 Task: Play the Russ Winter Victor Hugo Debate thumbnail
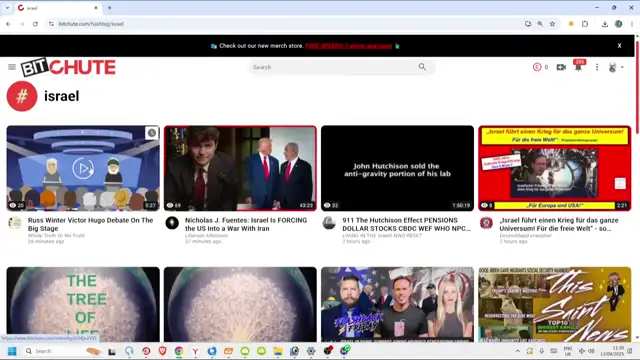[x=83, y=168]
